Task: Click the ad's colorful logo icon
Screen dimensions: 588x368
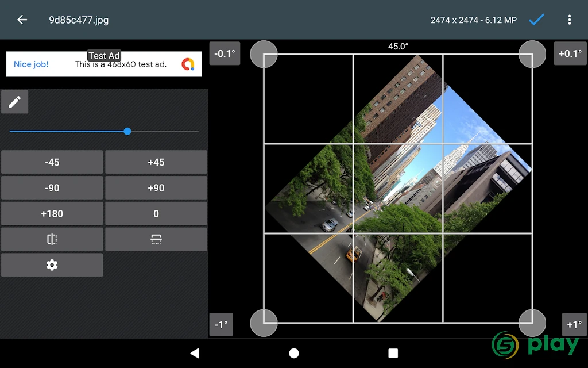Action: [x=188, y=64]
